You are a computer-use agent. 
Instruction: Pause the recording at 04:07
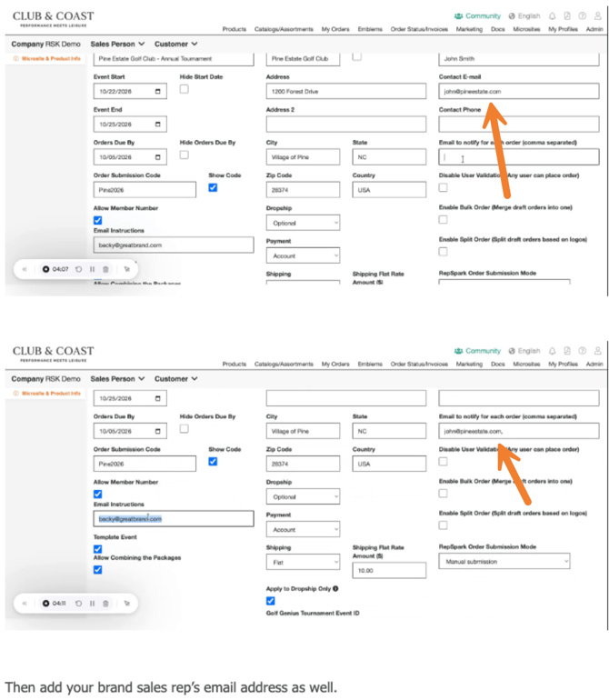click(92, 269)
